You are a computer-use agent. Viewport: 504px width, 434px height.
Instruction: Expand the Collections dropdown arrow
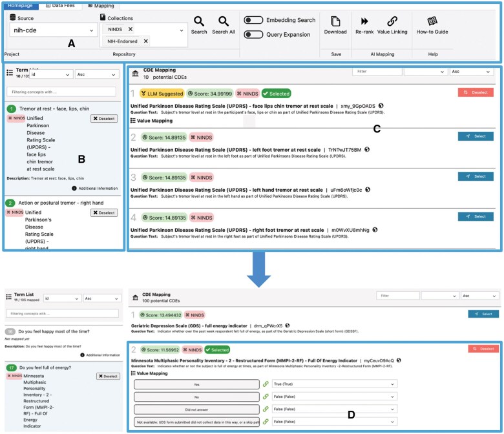pyautogui.click(x=182, y=30)
